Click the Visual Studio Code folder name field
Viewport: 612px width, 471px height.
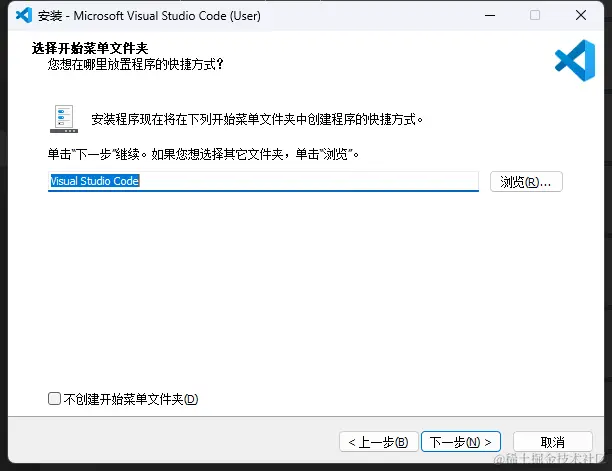[x=263, y=181]
